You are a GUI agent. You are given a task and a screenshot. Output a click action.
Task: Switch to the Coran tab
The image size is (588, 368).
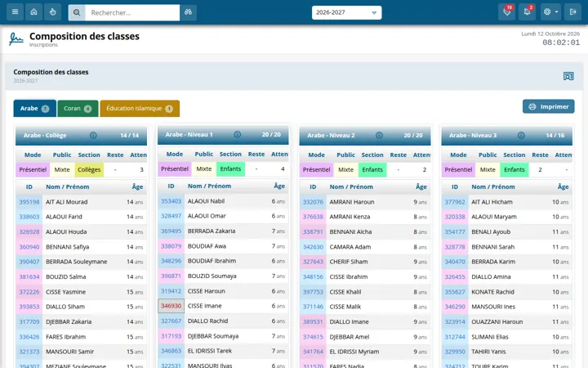[x=78, y=108]
